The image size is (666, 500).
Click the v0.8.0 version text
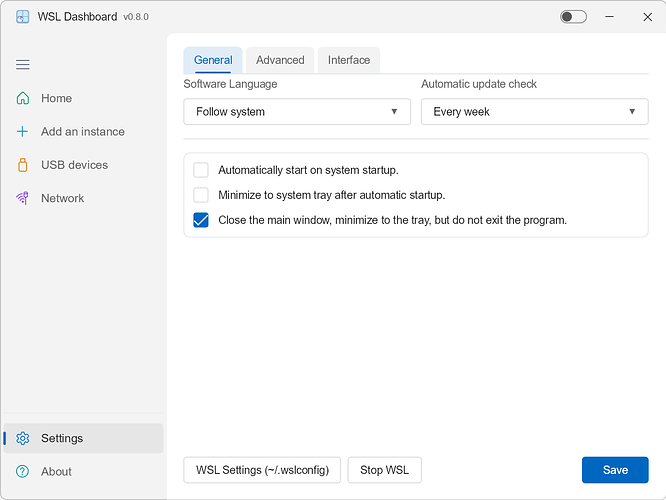(136, 17)
